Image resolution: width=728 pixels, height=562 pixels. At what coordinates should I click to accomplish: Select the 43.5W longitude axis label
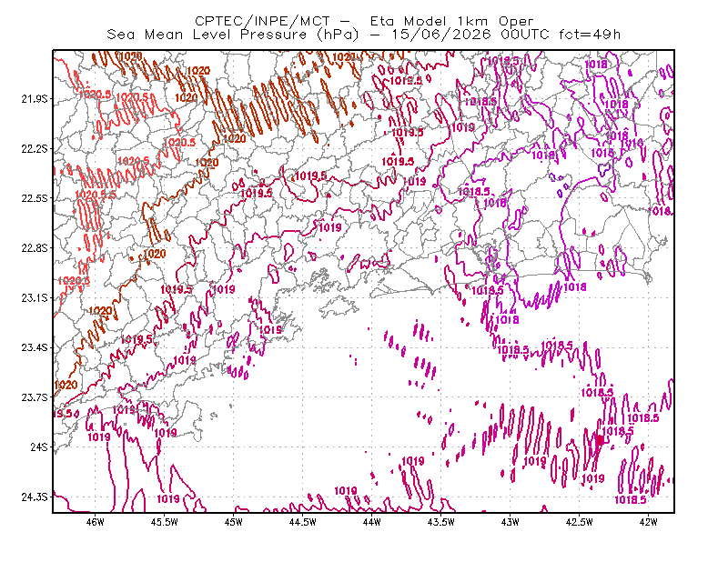pyautogui.click(x=441, y=522)
